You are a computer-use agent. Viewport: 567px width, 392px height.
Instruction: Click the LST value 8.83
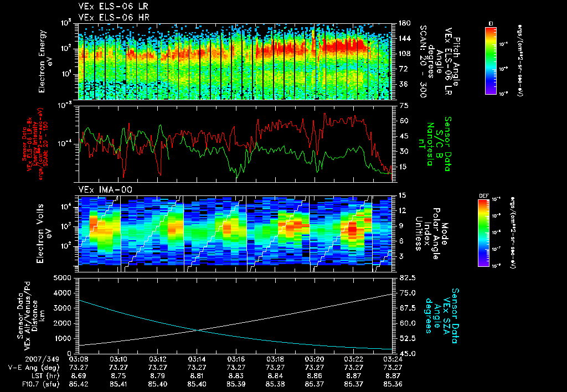pyautogui.click(x=236, y=376)
